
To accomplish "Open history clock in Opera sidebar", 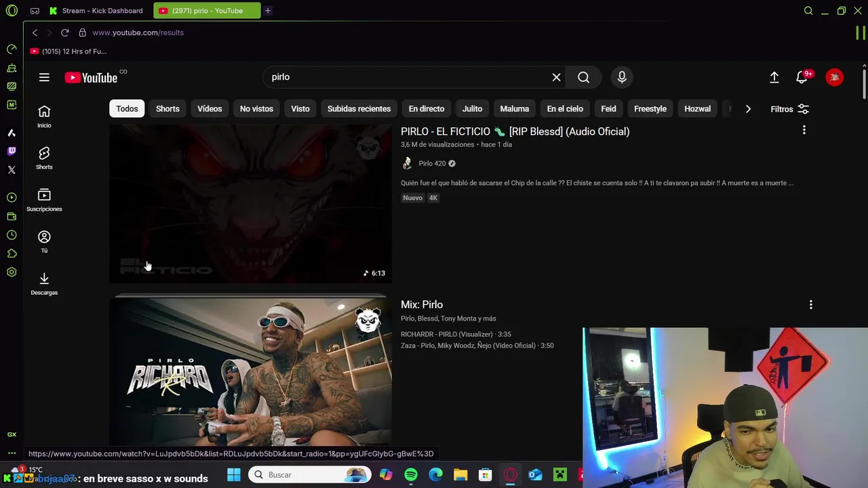I will click(x=12, y=235).
